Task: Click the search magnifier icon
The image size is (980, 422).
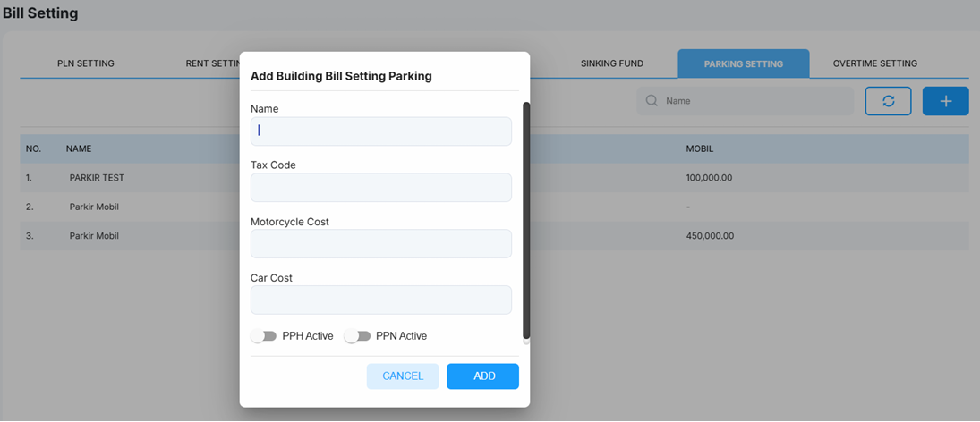Action: 652,101
